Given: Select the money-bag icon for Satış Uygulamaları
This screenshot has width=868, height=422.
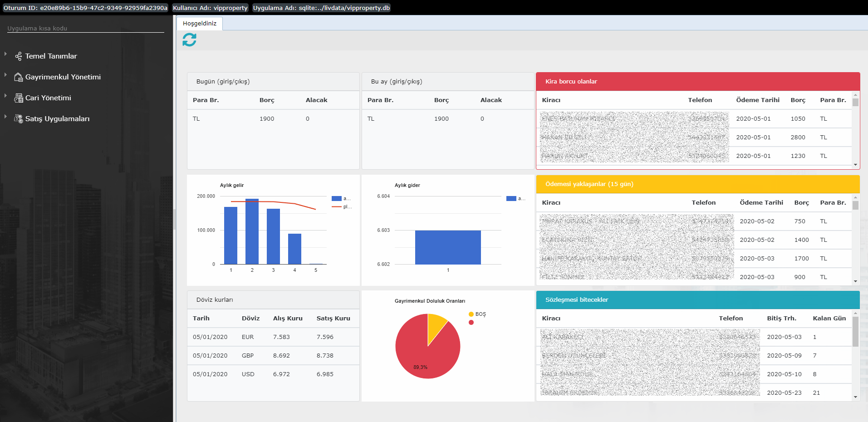Looking at the screenshot, I should coord(19,118).
